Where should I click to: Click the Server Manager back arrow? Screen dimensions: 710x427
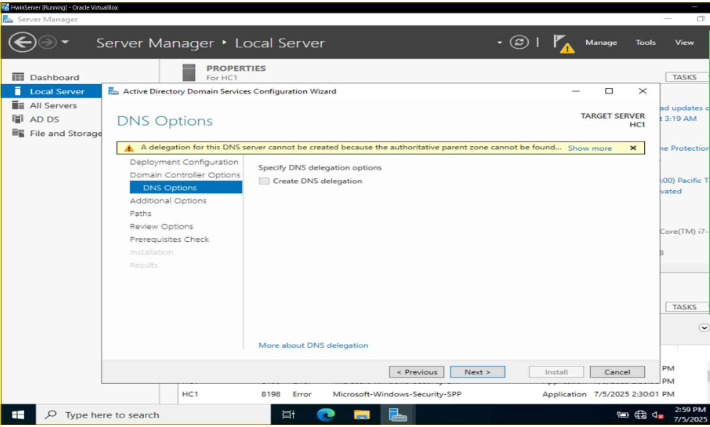22,43
